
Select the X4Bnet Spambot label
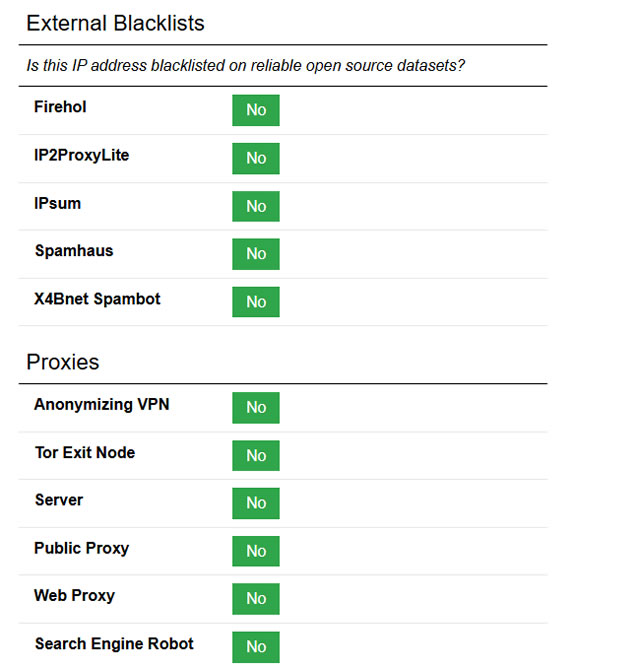click(x=97, y=299)
